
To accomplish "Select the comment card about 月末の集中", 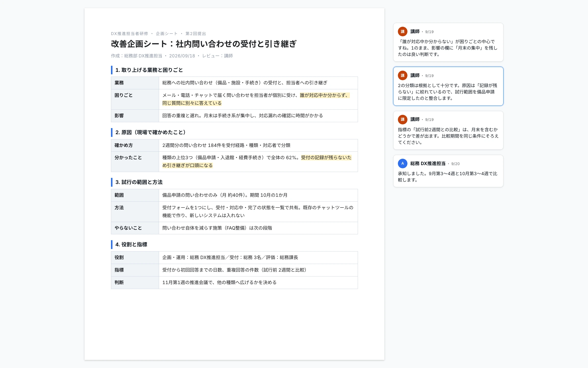I will 448,42.
